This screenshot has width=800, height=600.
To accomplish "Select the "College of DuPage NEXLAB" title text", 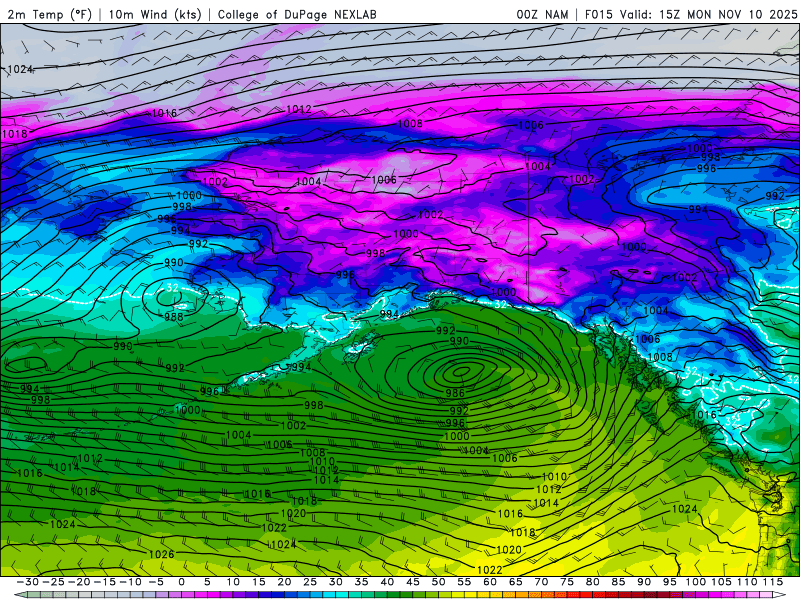I will click(297, 14).
